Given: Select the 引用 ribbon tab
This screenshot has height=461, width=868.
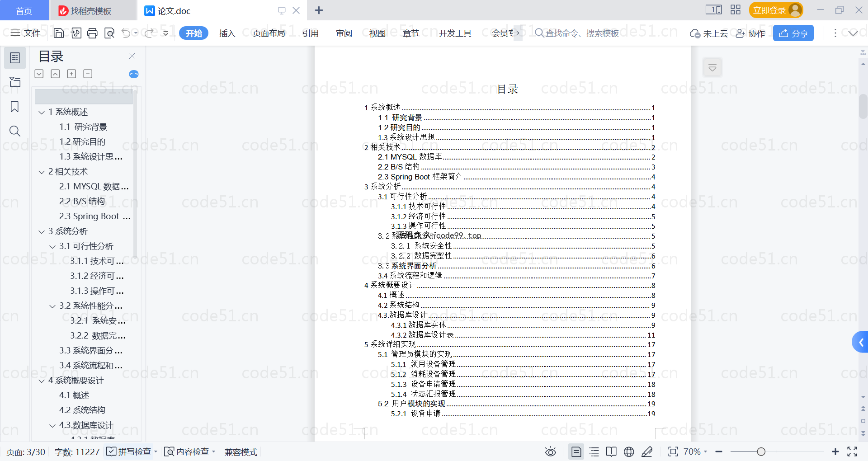Looking at the screenshot, I should (311, 33).
